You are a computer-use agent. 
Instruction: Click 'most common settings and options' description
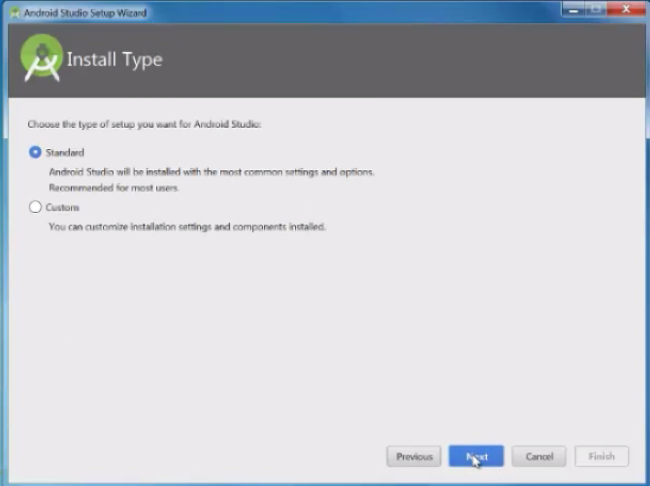212,172
